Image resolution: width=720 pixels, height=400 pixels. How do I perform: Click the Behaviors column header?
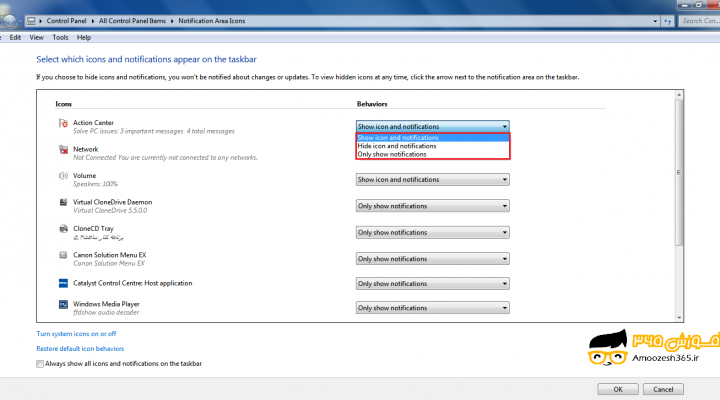pos(372,104)
